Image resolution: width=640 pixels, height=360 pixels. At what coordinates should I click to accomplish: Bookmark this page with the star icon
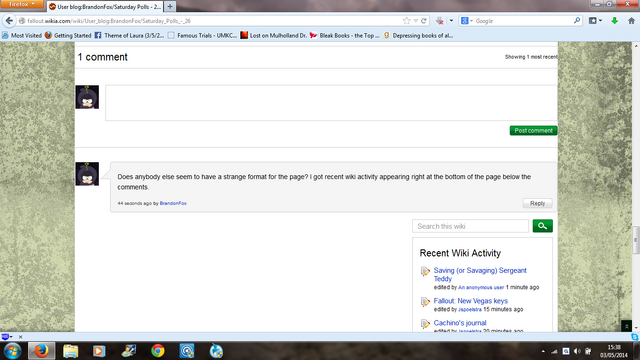tap(407, 21)
